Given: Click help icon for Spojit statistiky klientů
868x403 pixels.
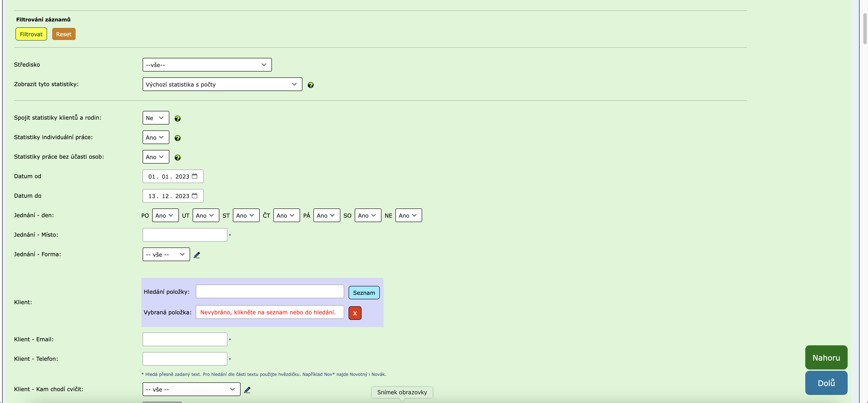Looking at the screenshot, I should point(177,118).
